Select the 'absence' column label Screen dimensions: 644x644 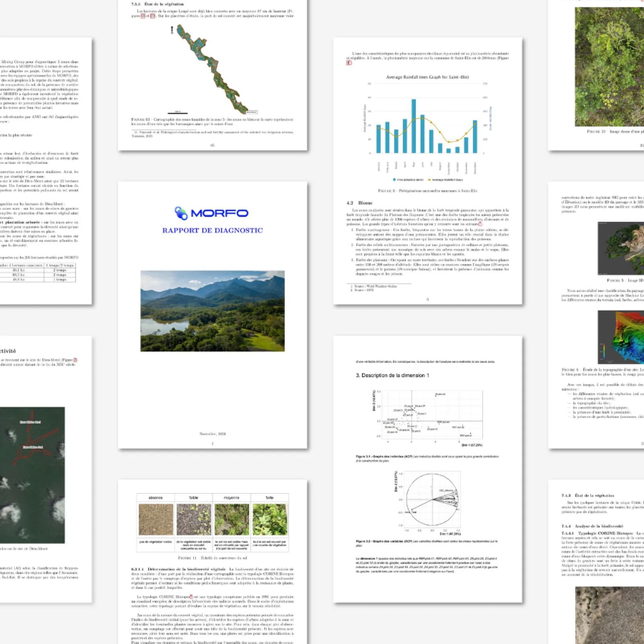pos(156,498)
